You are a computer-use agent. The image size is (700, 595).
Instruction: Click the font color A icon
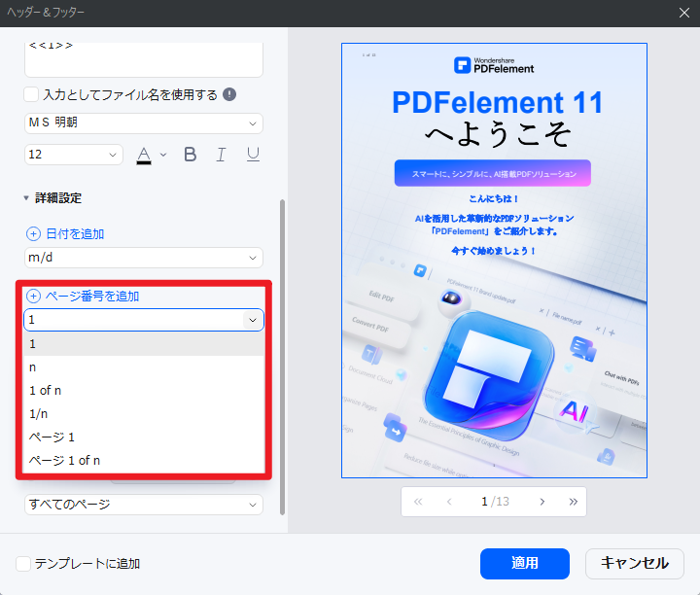pyautogui.click(x=144, y=156)
